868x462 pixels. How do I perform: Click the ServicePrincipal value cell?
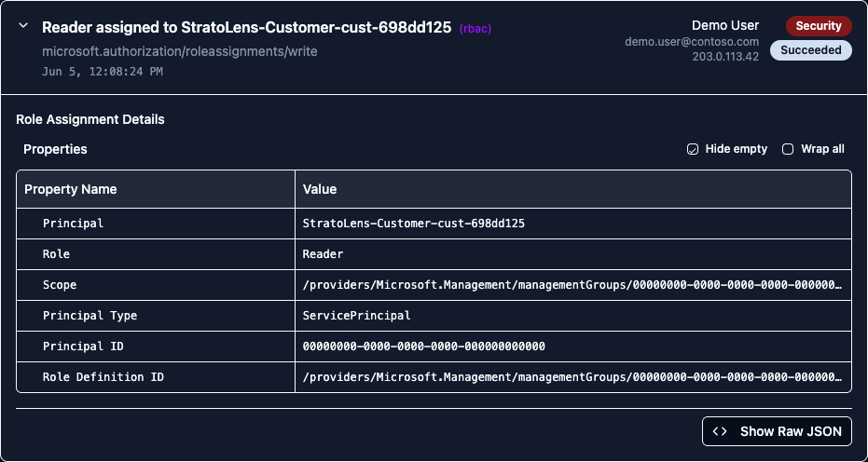click(x=573, y=316)
